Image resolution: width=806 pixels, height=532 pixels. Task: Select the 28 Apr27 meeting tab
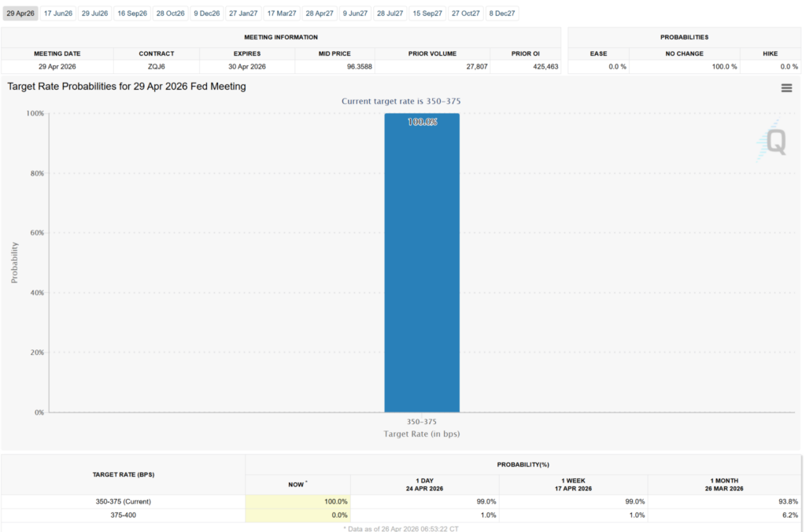tap(319, 13)
